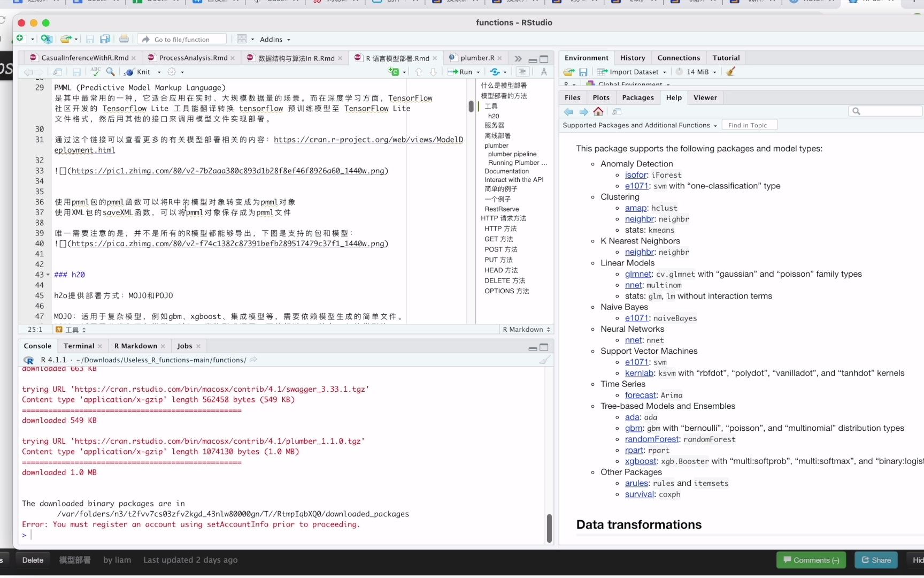Go to Help home page icon
Screen dimensions: 924x578
598,111
